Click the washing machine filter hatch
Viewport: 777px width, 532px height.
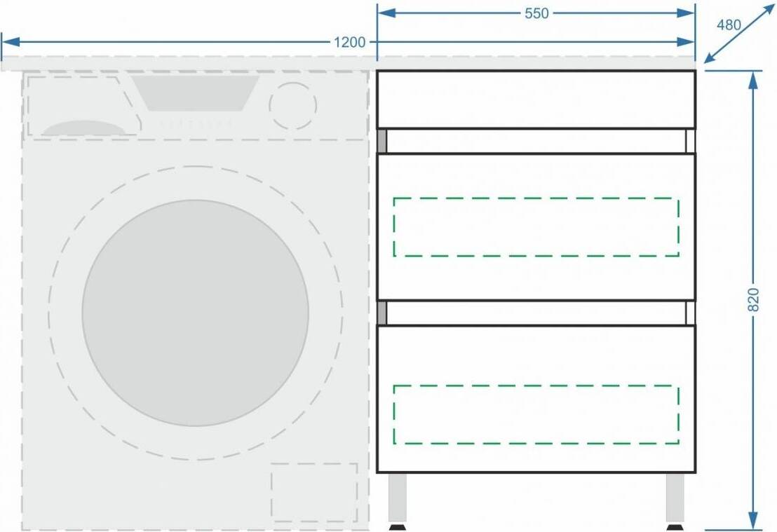coord(313,491)
